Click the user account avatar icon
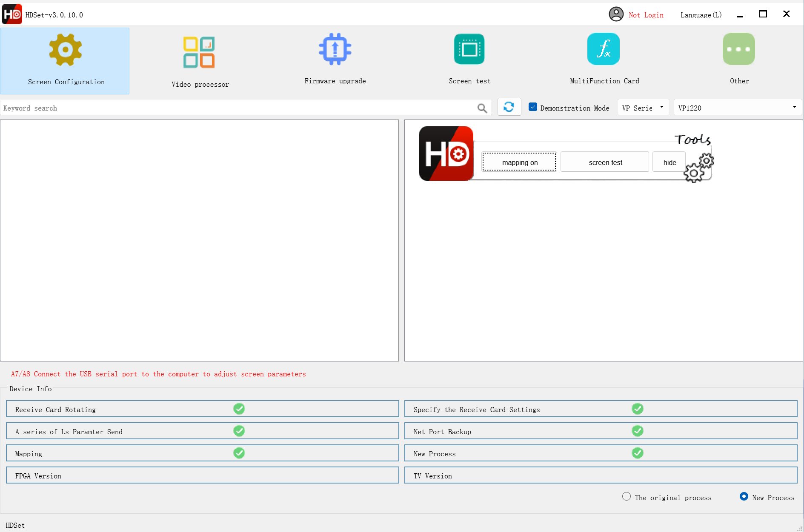The width and height of the screenshot is (804, 532). point(616,14)
